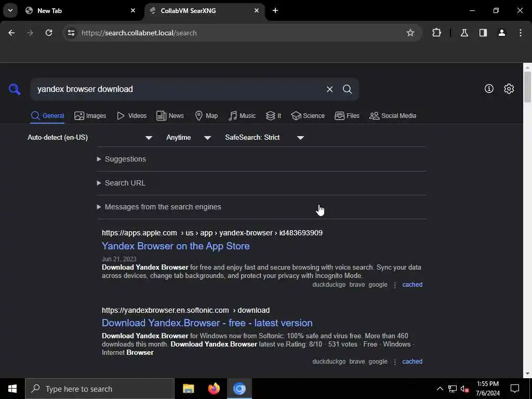Switch to the Social Media category
This screenshot has height=399, width=532.
pos(393,116)
